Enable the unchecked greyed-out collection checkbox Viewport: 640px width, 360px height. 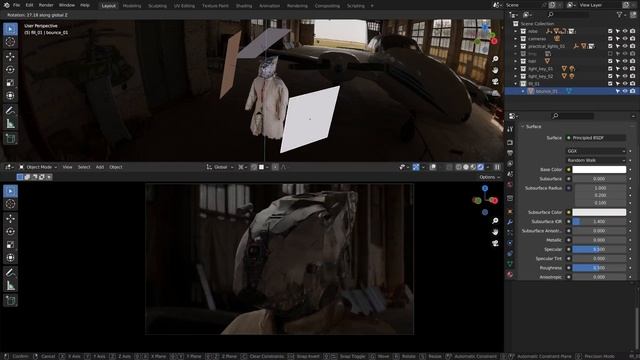(610, 54)
